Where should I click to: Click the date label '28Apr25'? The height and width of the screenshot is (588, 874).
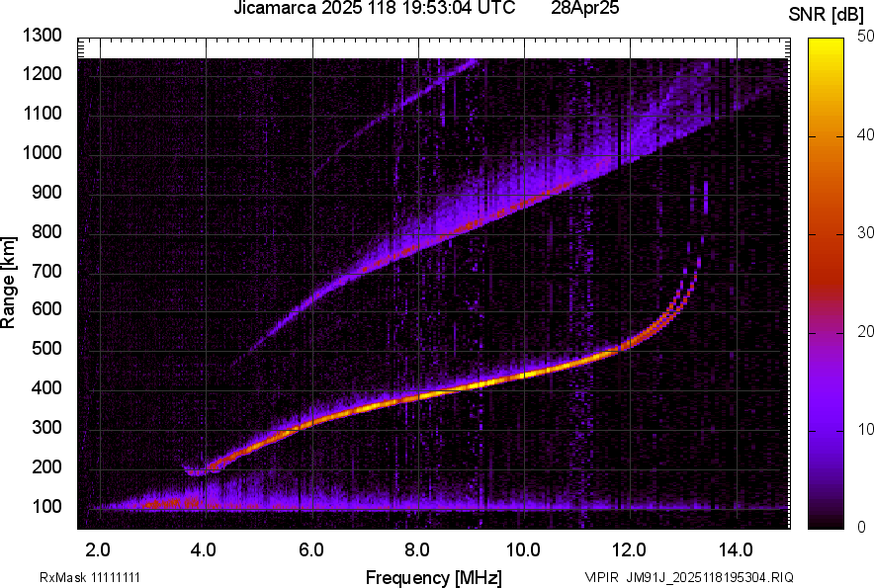[584, 8]
